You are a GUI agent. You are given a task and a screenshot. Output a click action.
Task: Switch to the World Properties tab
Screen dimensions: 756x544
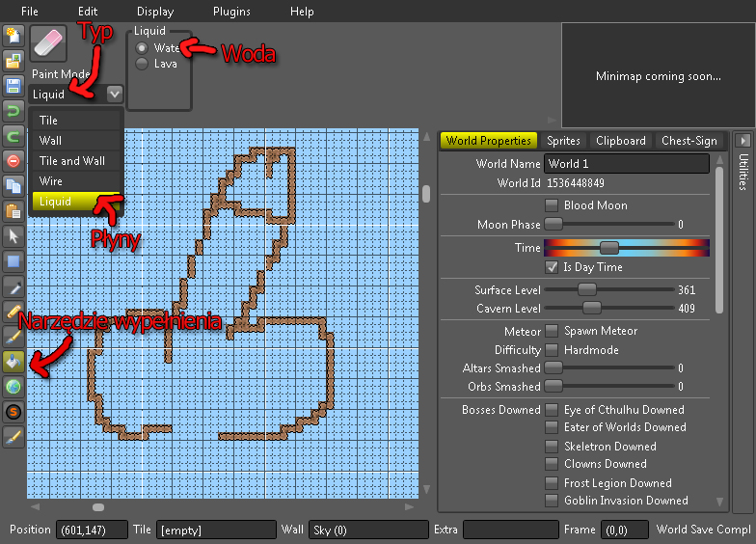pyautogui.click(x=488, y=141)
